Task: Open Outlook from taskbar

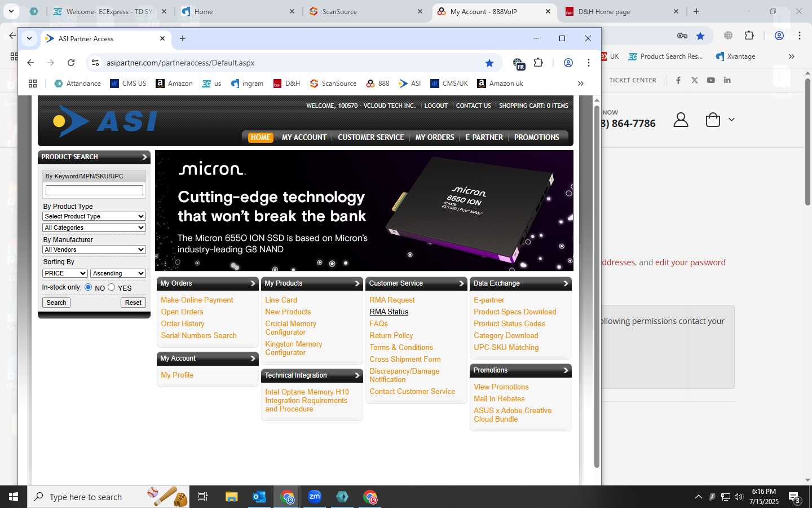Action: coord(259,497)
